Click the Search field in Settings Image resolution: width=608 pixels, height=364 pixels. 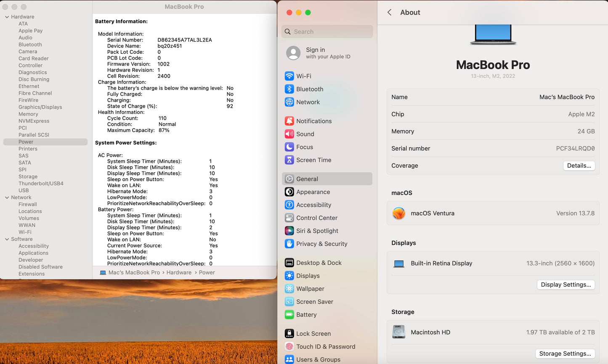click(x=327, y=32)
